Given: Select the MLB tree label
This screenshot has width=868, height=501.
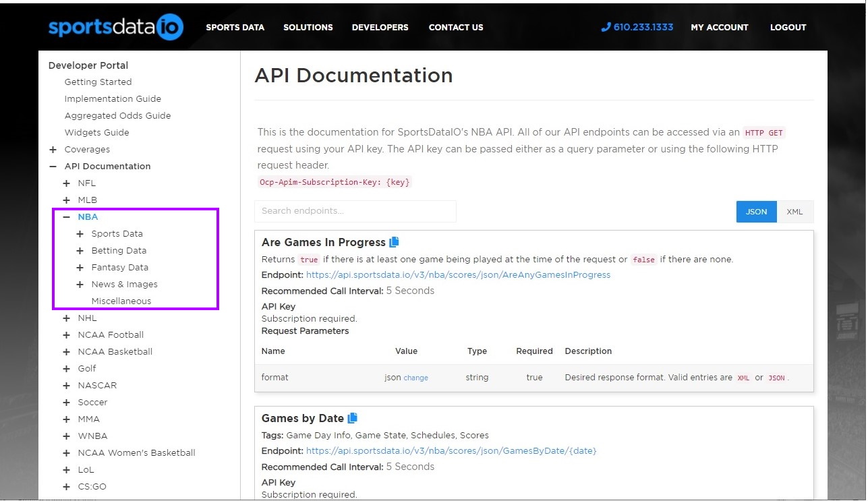Looking at the screenshot, I should coord(88,200).
